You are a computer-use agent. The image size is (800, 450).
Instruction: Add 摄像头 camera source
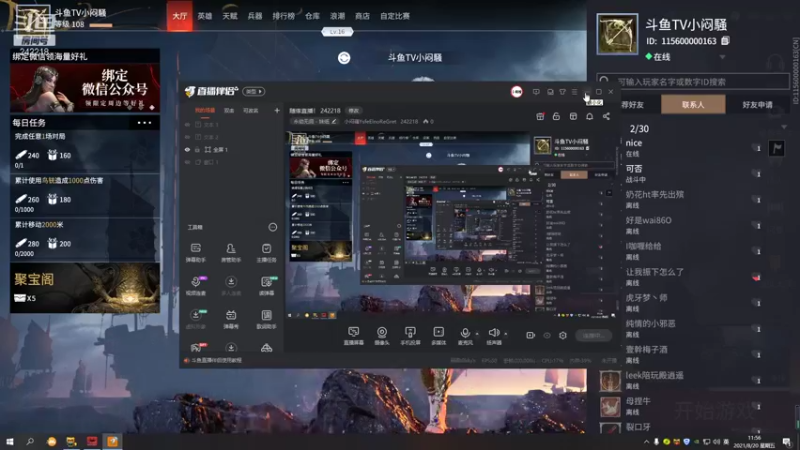click(x=382, y=336)
